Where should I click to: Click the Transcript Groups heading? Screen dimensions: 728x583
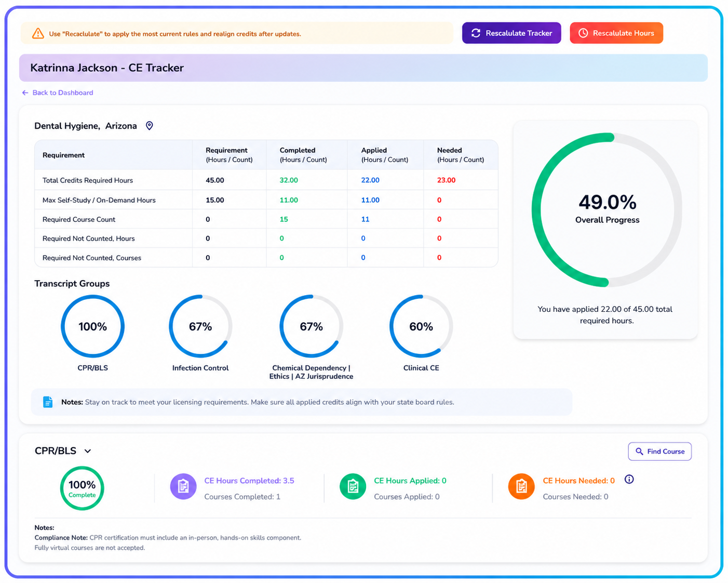tap(72, 284)
